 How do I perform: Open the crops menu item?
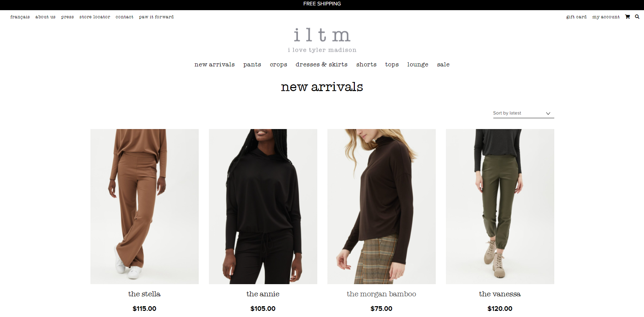[278, 64]
